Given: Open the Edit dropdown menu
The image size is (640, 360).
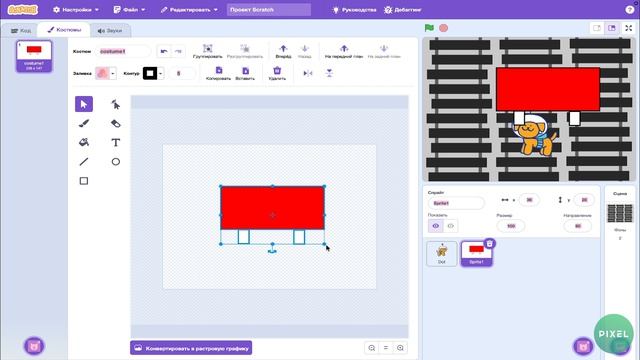Looking at the screenshot, I should point(189,9).
